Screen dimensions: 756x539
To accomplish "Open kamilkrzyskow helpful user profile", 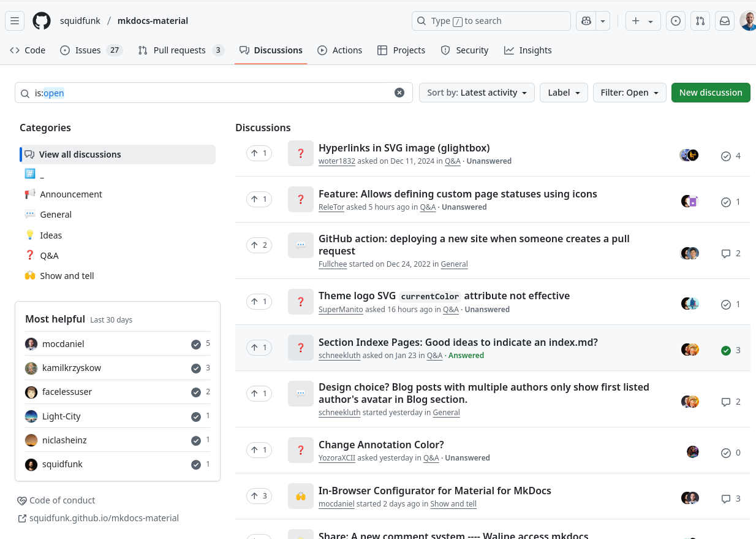I will tap(72, 368).
